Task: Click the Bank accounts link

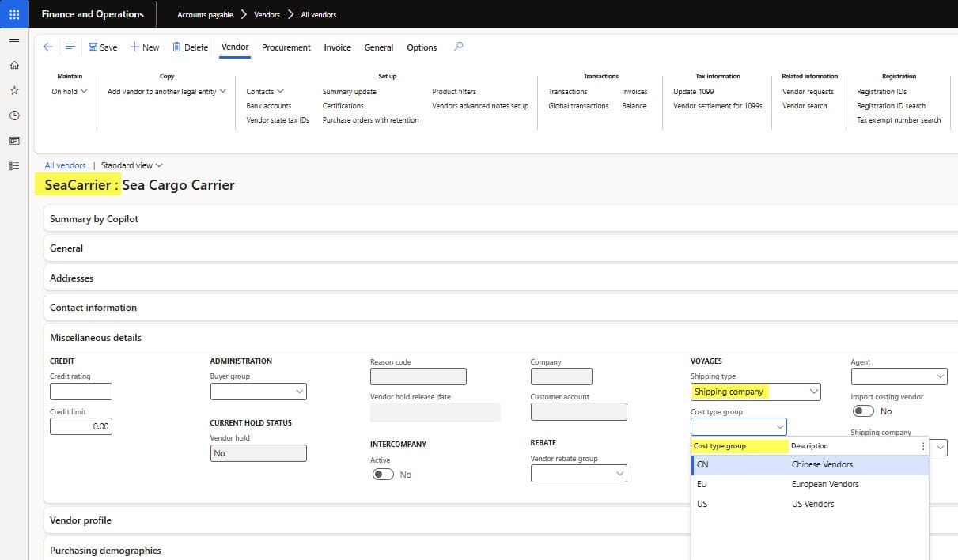Action: (269, 106)
